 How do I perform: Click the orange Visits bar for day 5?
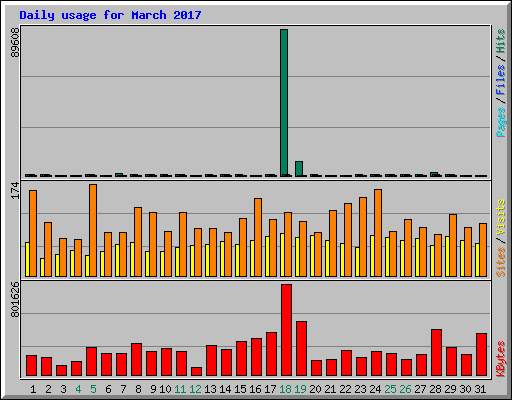coord(93,230)
